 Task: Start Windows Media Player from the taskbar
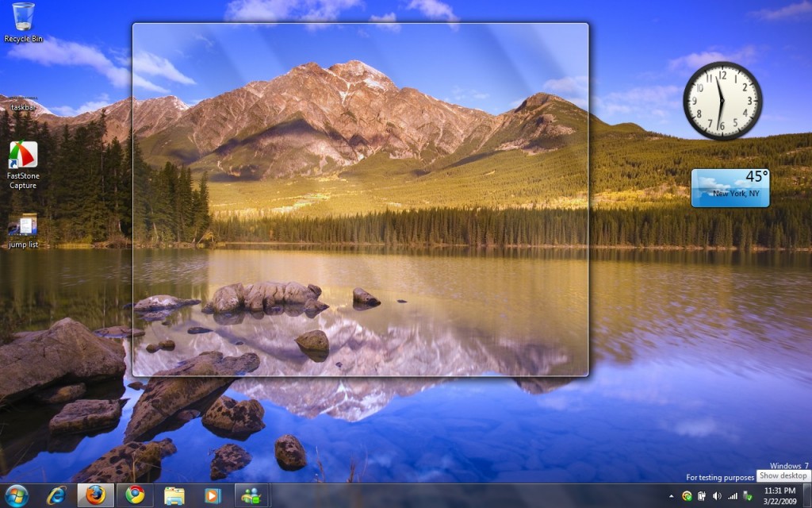coord(212,495)
